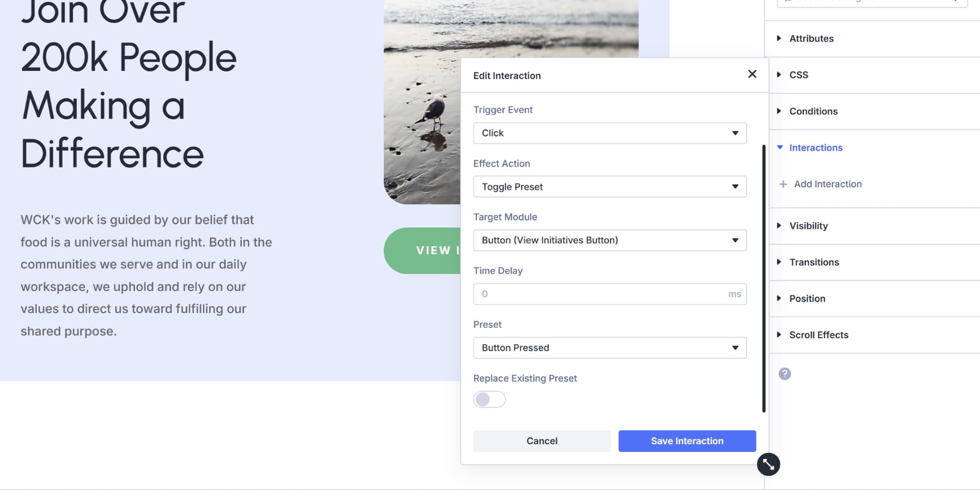The height and width of the screenshot is (490, 980).
Task: Click the help question mark icon
Action: pos(784,374)
